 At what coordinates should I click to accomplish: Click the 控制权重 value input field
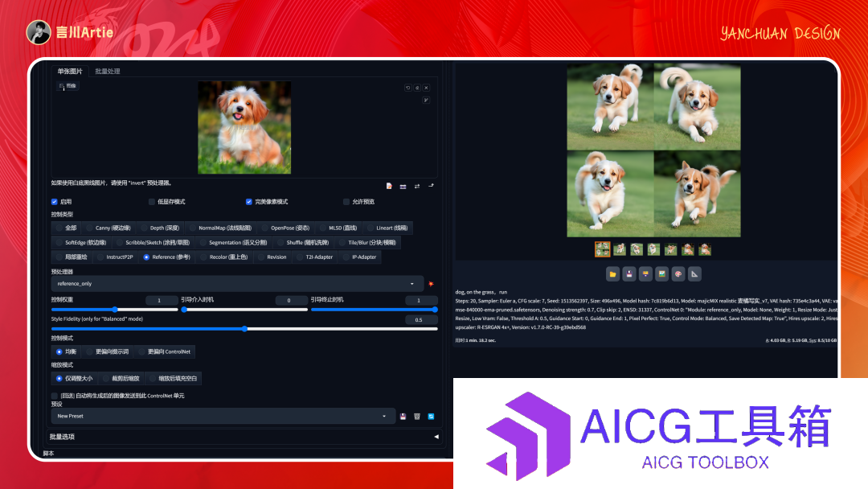coord(161,300)
